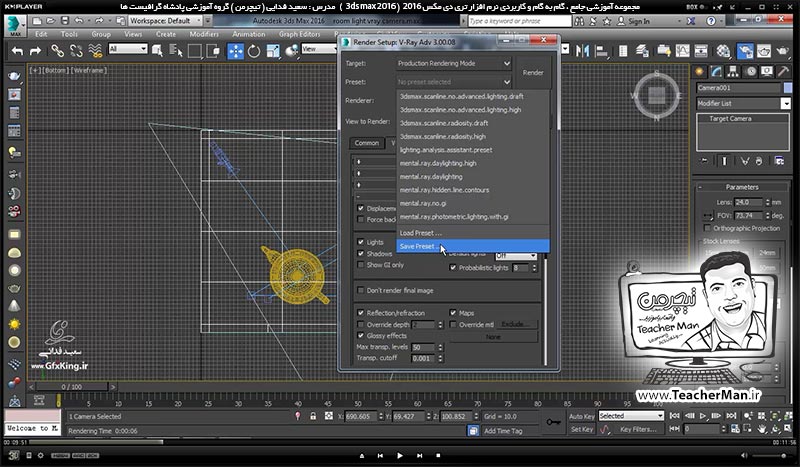Open the reference coordinate View dropdown

pos(319,49)
